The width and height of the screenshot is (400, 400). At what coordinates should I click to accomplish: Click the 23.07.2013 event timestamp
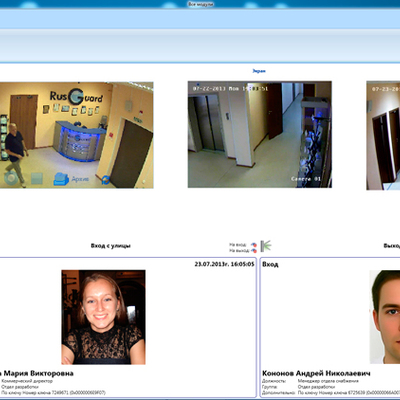pyautogui.click(x=224, y=264)
